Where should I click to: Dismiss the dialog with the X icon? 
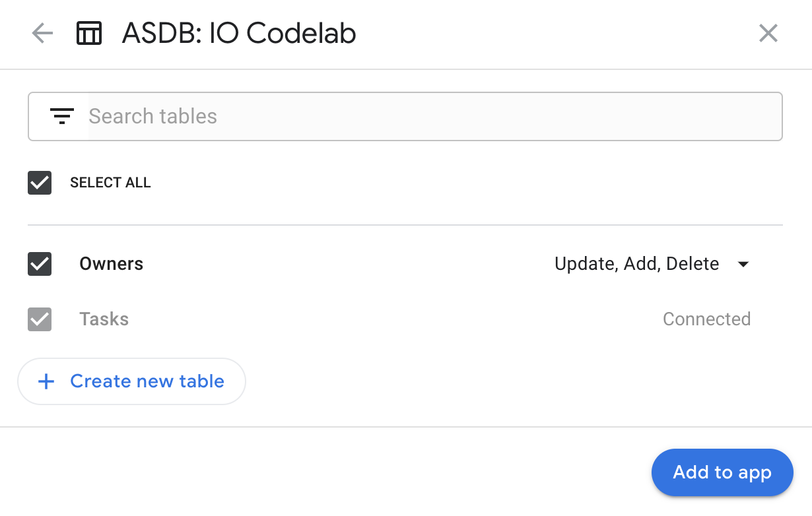pos(768,33)
